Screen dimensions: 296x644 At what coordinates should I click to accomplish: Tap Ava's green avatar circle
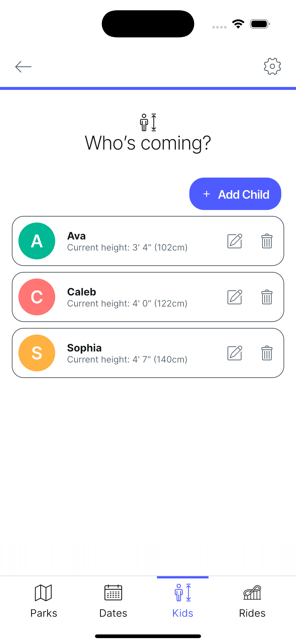pos(37,241)
